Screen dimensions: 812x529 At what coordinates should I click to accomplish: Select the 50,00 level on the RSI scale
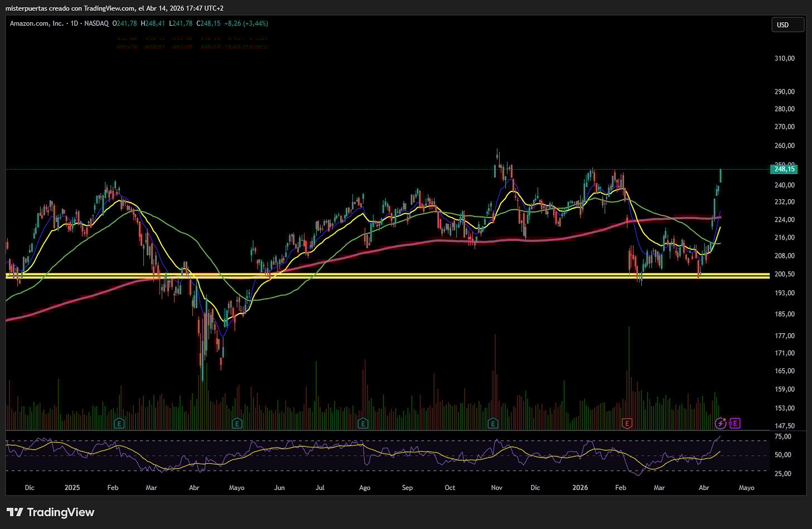[x=782, y=455]
